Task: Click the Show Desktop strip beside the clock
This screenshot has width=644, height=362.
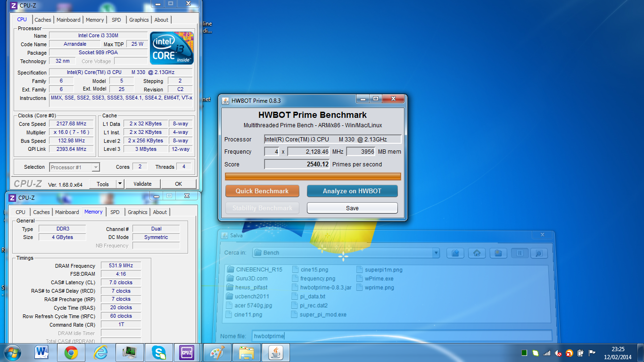Action: [x=640, y=353]
